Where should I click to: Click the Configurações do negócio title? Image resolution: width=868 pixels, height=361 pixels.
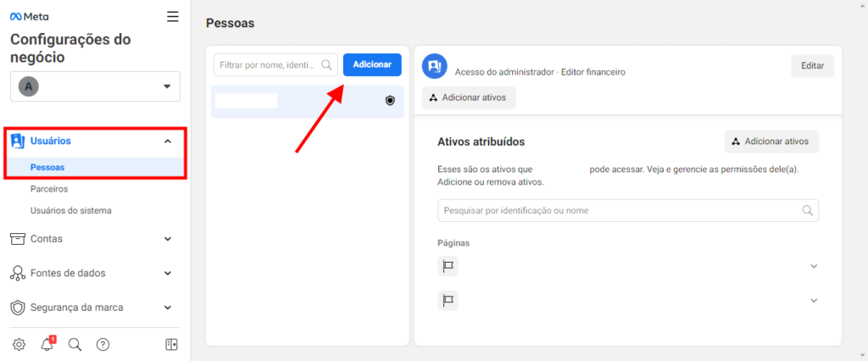[x=70, y=48]
